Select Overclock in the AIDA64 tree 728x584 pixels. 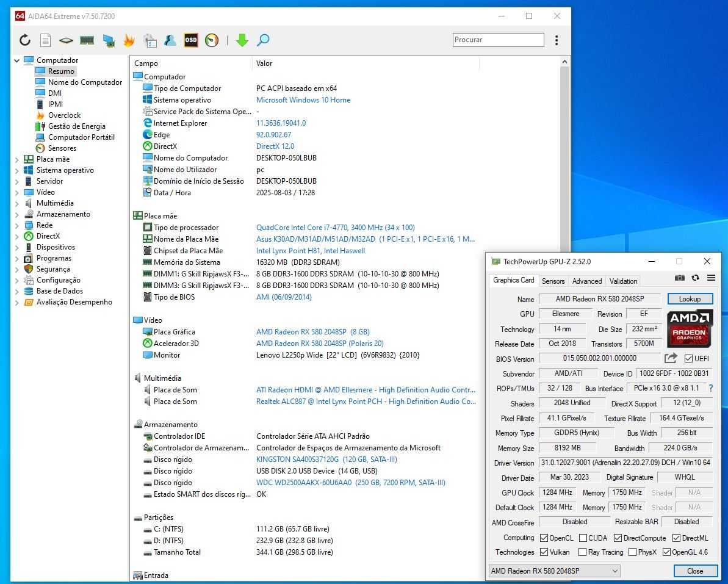pyautogui.click(x=64, y=115)
